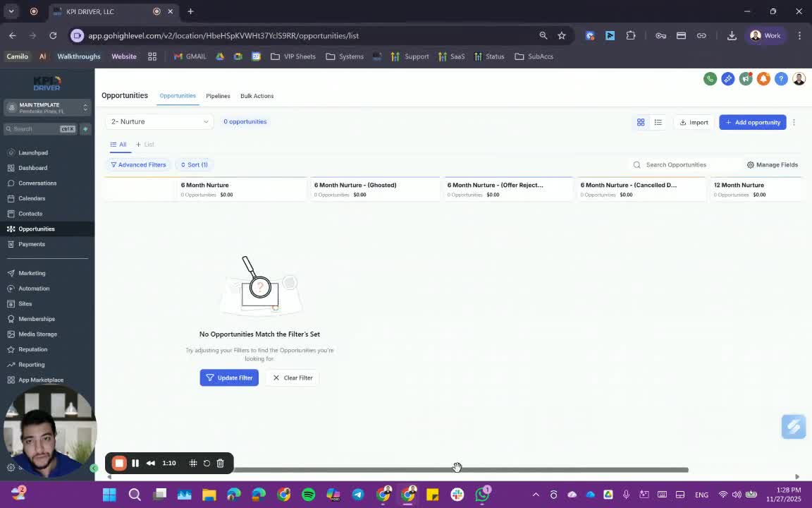This screenshot has height=508, width=812.
Task: Open Telegram from the taskbar
Action: (358, 495)
